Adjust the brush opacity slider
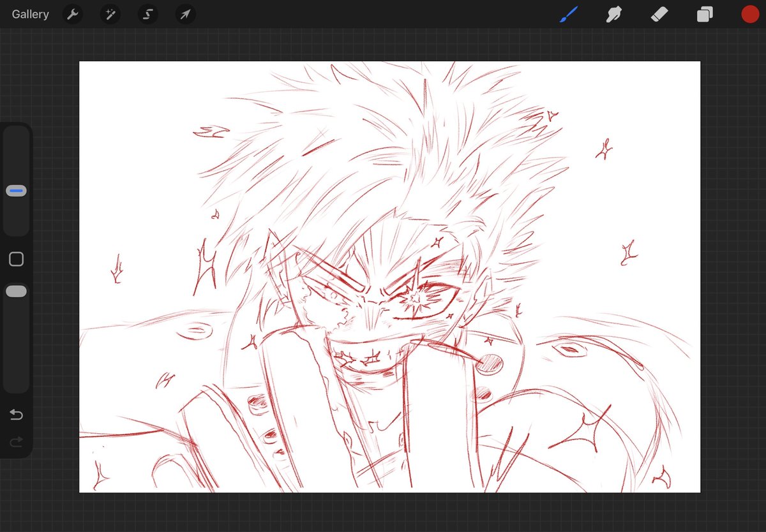 (x=16, y=291)
